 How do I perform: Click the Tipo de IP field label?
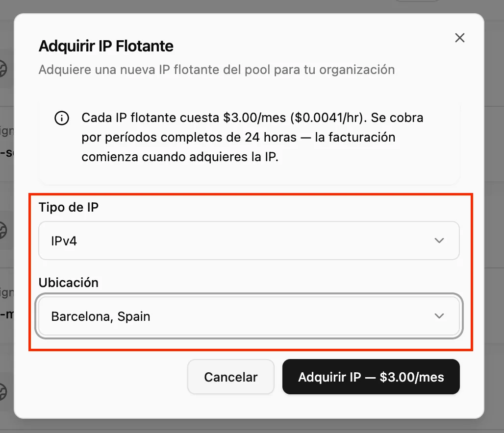pos(69,207)
